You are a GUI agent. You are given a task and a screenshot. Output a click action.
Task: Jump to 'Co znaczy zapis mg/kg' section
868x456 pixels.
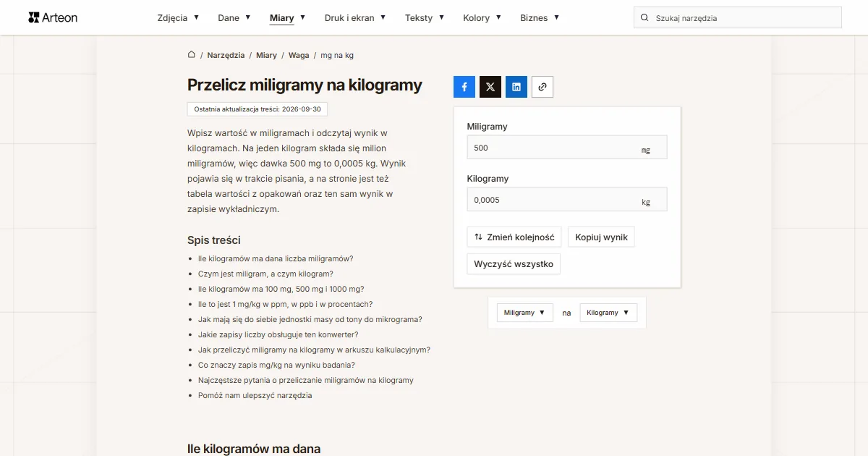click(x=276, y=365)
